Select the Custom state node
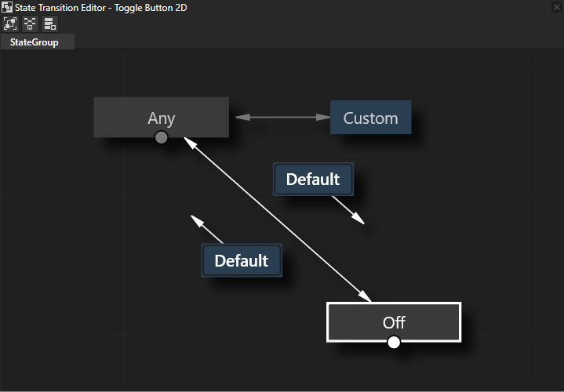 coord(370,118)
